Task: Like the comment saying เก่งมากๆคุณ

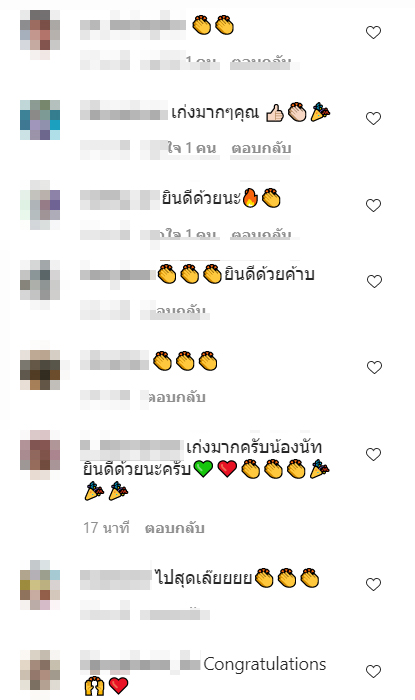Action: coord(374,118)
